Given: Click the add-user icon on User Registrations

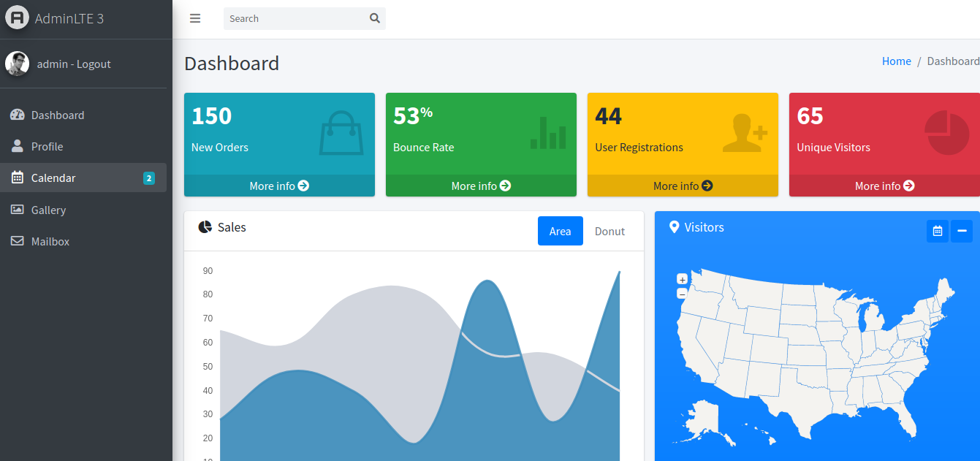Looking at the screenshot, I should pos(745,133).
